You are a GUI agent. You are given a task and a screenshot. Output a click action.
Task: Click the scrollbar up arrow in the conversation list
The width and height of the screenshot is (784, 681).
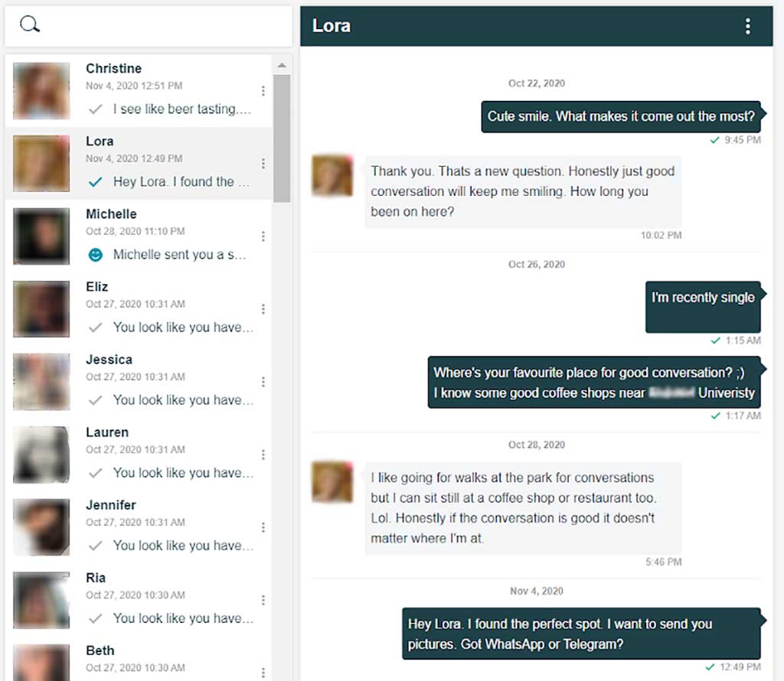pyautogui.click(x=283, y=64)
